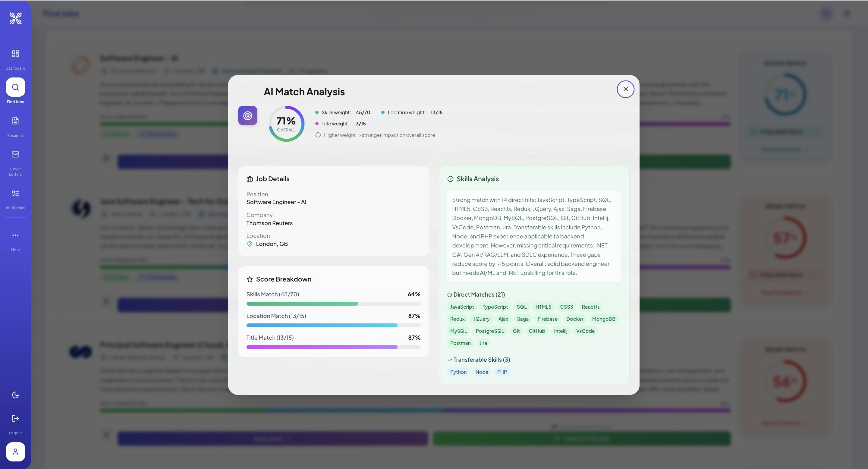The width and height of the screenshot is (868, 469).
Task: Go to Cover Letters
Action: point(15,155)
